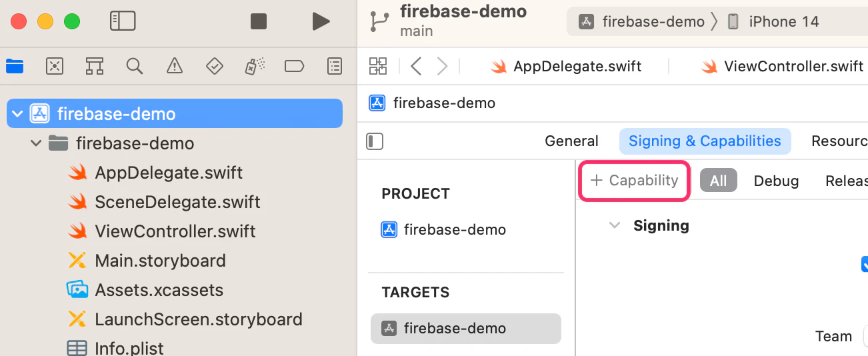The image size is (868, 356).
Task: Open Main.storyboard in the navigator
Action: coord(160,261)
